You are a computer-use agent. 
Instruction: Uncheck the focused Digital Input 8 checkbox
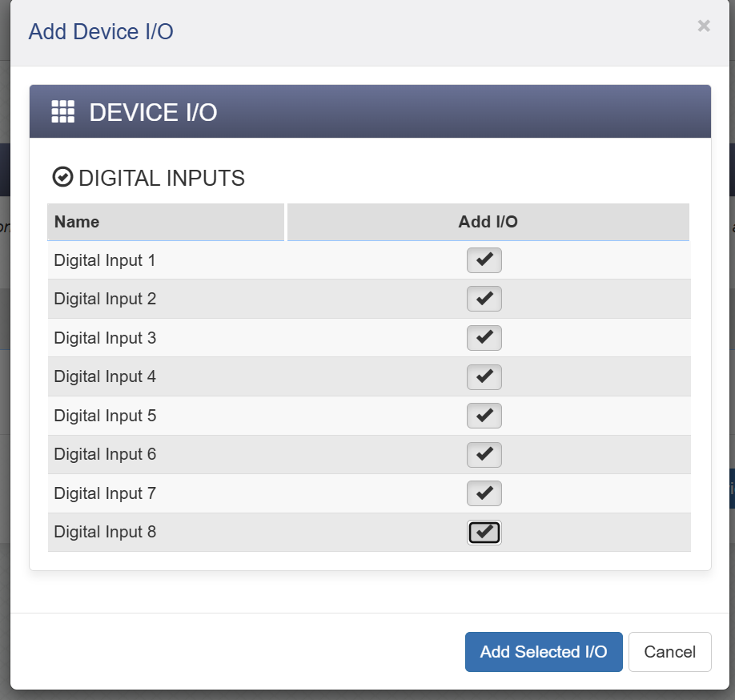coord(484,533)
